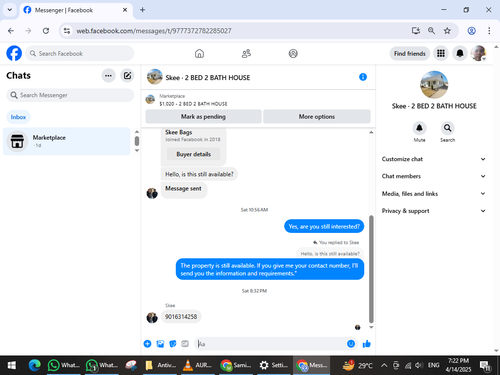
Task: Open the Chrome zoom magnifier icon
Action: pos(431,31)
